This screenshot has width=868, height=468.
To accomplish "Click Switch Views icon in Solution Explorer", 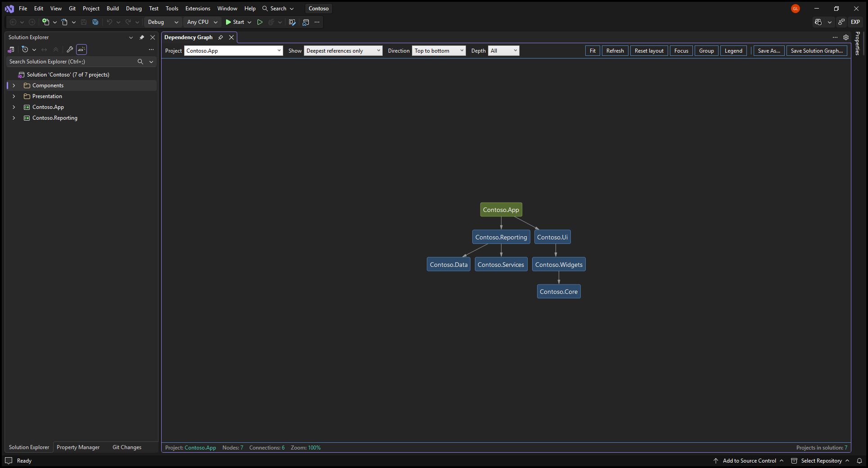I will coord(11,49).
